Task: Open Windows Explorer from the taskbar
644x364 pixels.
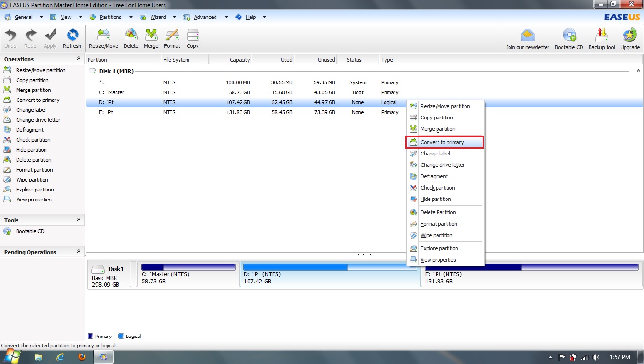Action: click(38, 357)
